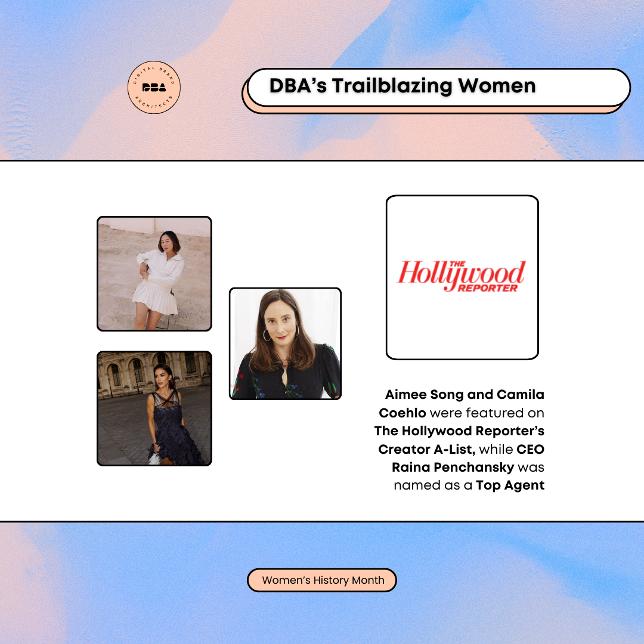The width and height of the screenshot is (644, 644).
Task: Click the "Women's History Month" pill label
Action: (322, 580)
